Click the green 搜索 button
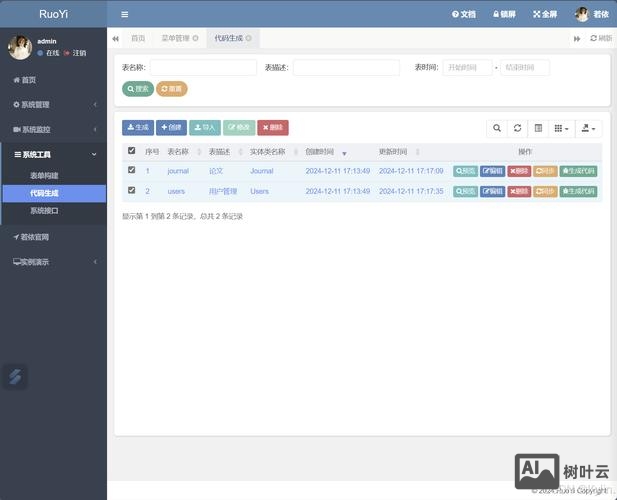Screen dimensions: 617x500 click(138, 89)
